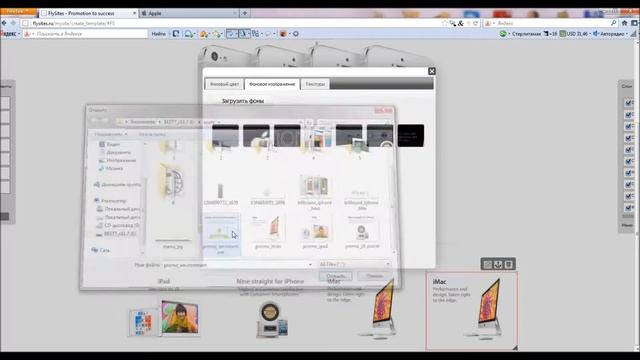Click the browser address bar
This screenshot has height=360, width=640.
point(231,23)
